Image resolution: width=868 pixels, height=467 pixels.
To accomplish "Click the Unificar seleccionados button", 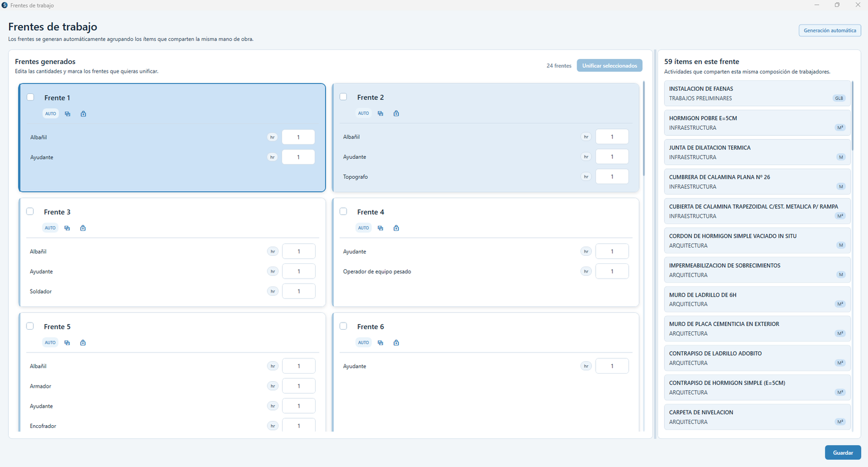I will click(x=610, y=66).
